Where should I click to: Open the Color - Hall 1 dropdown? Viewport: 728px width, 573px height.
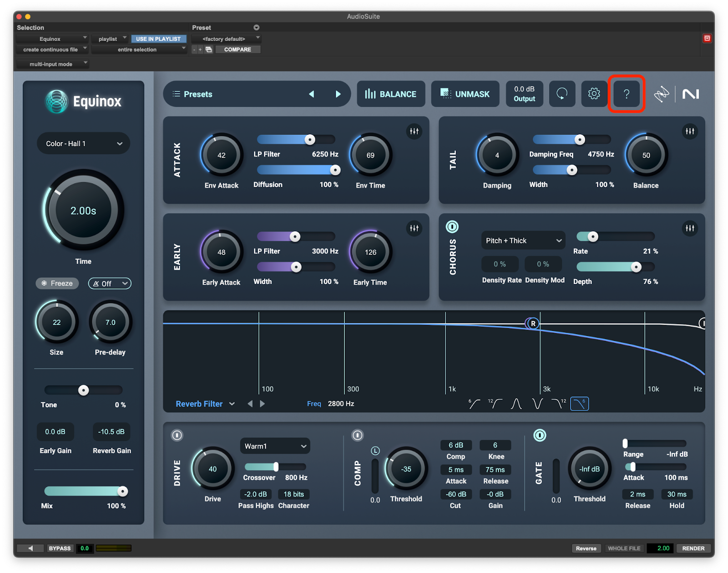(x=83, y=144)
